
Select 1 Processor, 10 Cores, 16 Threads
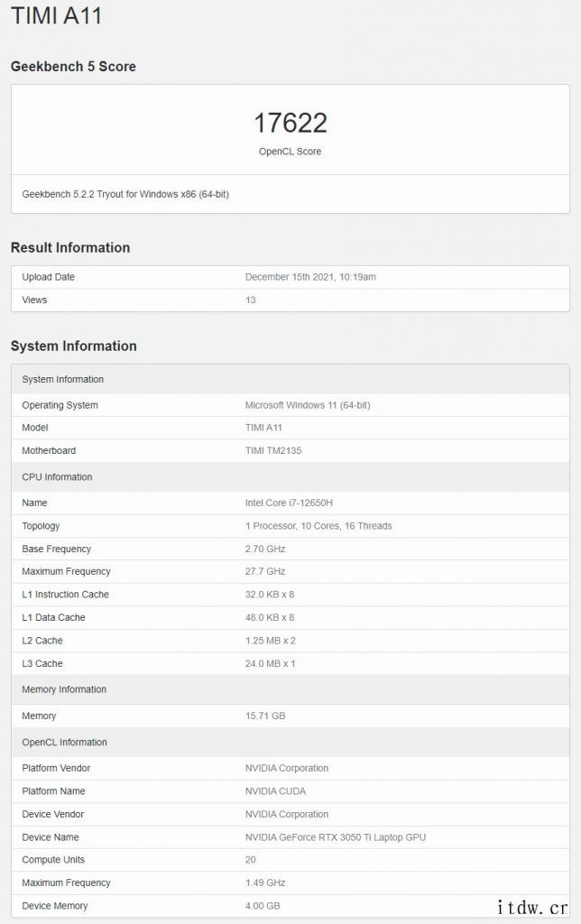(x=318, y=526)
